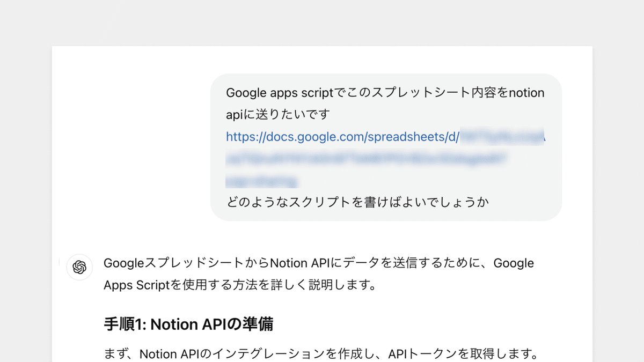
Task: Click the reply line starting 'GoogleスプレッドシートからNotion API'
Action: coord(319,263)
